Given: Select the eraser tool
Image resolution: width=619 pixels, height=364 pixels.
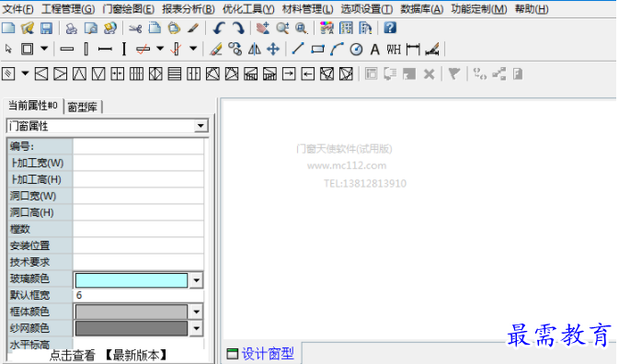Looking at the screenshot, I should (216, 50).
